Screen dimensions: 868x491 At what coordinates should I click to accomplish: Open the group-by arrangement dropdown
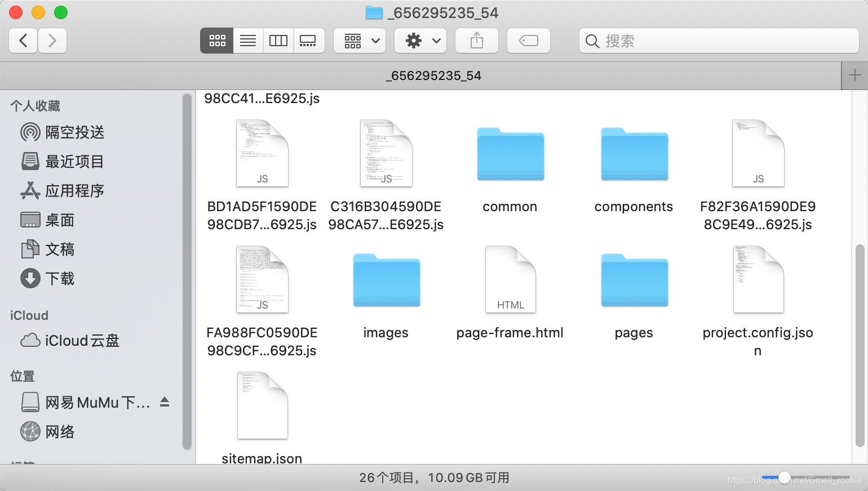coord(360,41)
